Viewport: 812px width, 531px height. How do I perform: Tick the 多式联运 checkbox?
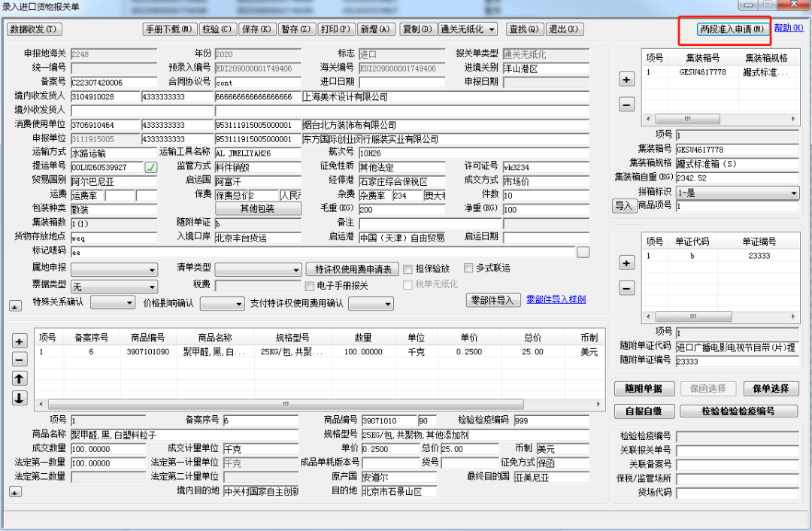point(468,268)
